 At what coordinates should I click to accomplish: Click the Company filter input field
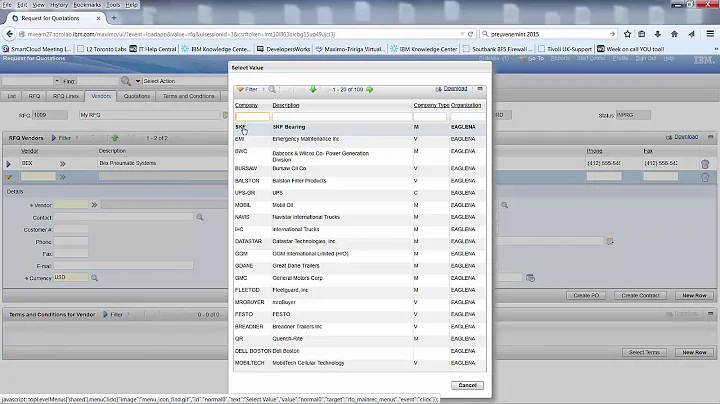(x=252, y=117)
